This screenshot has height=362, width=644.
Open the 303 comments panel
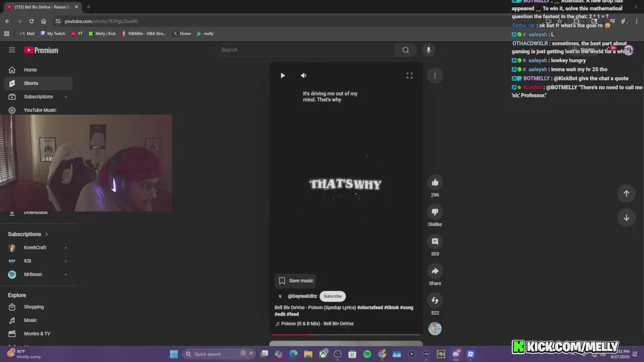tap(435, 241)
